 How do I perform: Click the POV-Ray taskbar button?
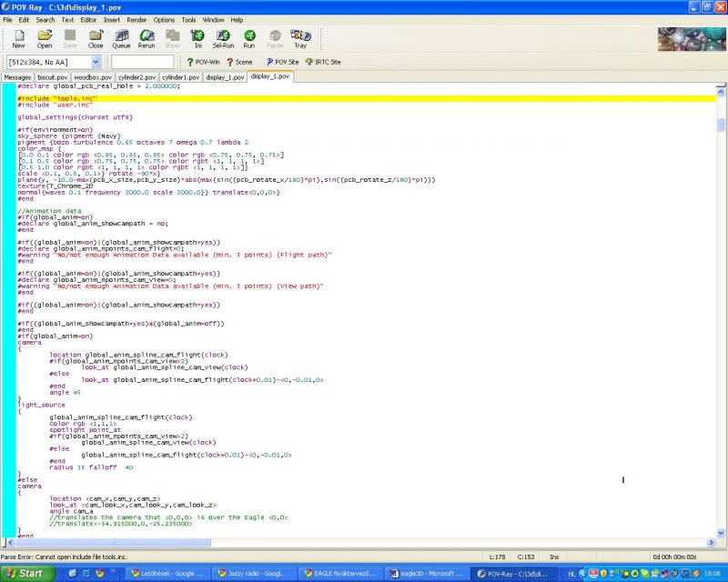(514, 574)
